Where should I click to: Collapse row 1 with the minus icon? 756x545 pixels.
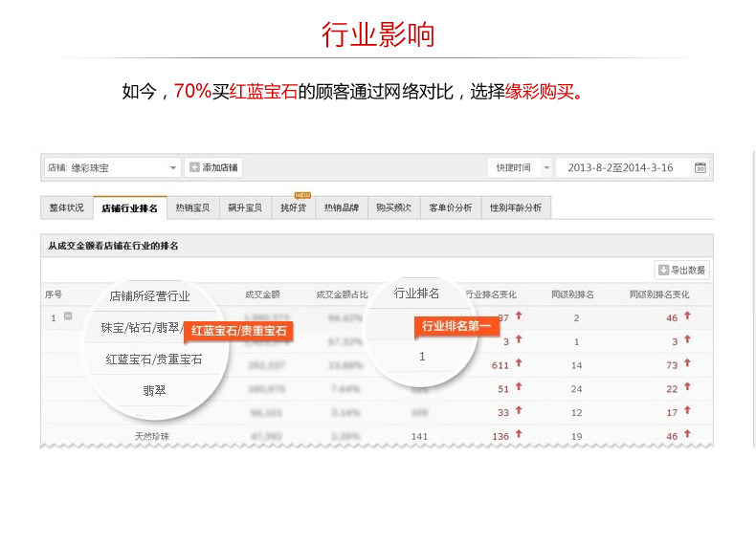click(x=68, y=316)
